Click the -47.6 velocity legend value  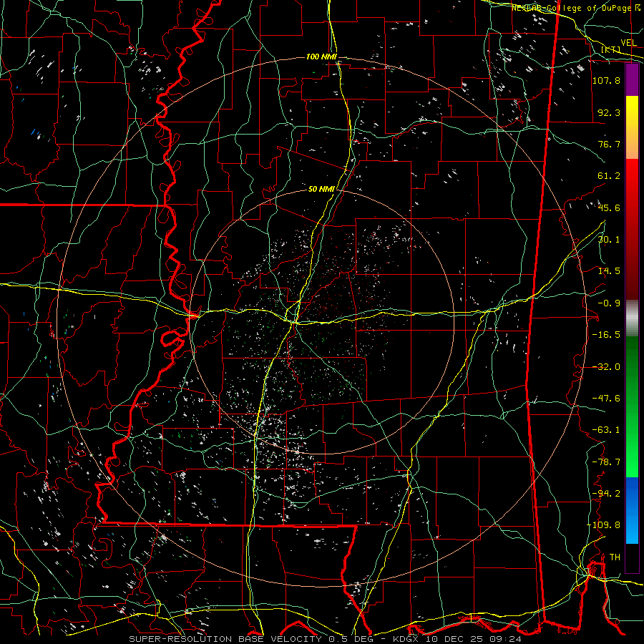tap(606, 399)
